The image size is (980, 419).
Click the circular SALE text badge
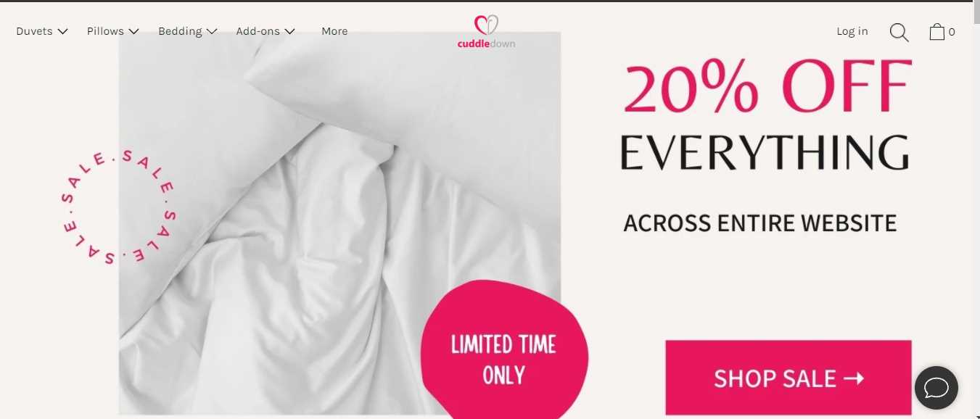117,207
